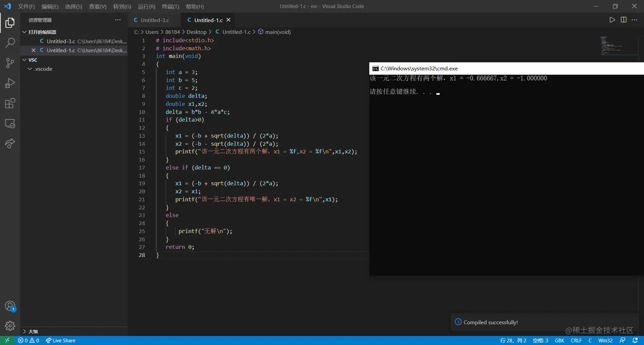
Task: Click line number 17 in the gutter
Action: pyautogui.click(x=142, y=168)
